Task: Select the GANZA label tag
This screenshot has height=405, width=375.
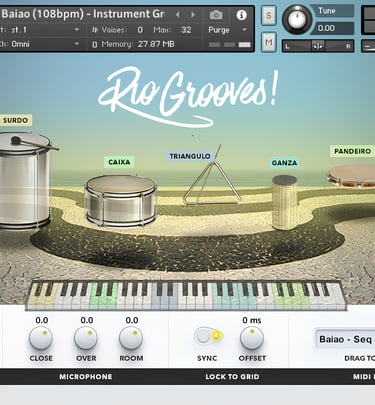Action: pyautogui.click(x=284, y=163)
